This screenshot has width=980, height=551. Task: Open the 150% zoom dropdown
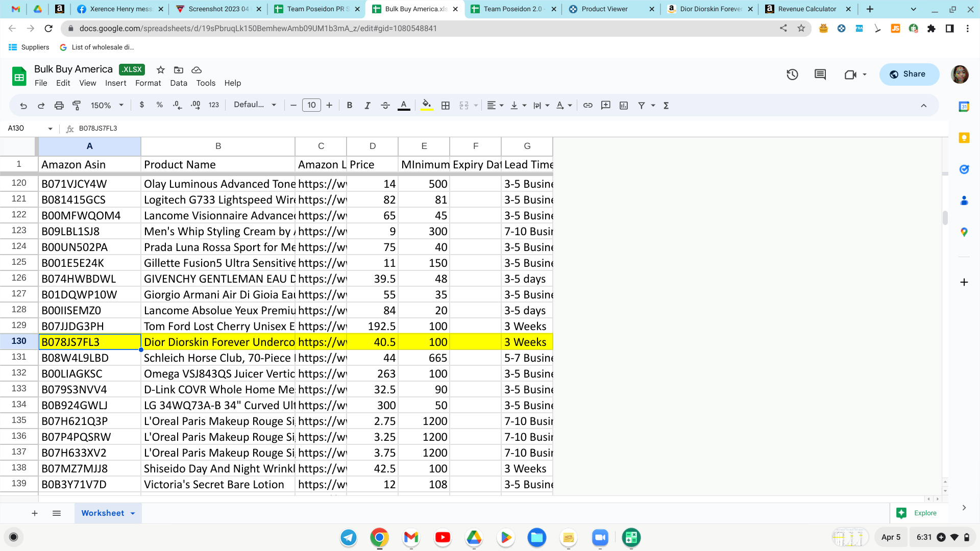(x=107, y=106)
